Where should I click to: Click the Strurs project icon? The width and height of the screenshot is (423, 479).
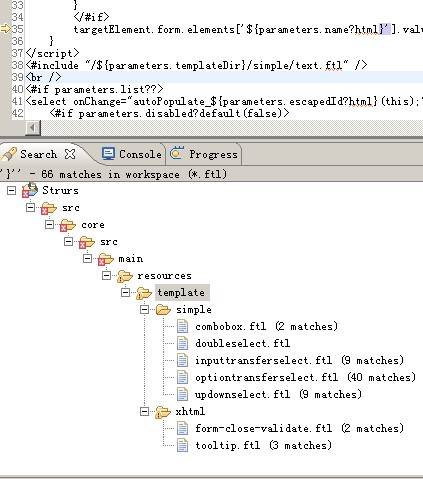30,190
